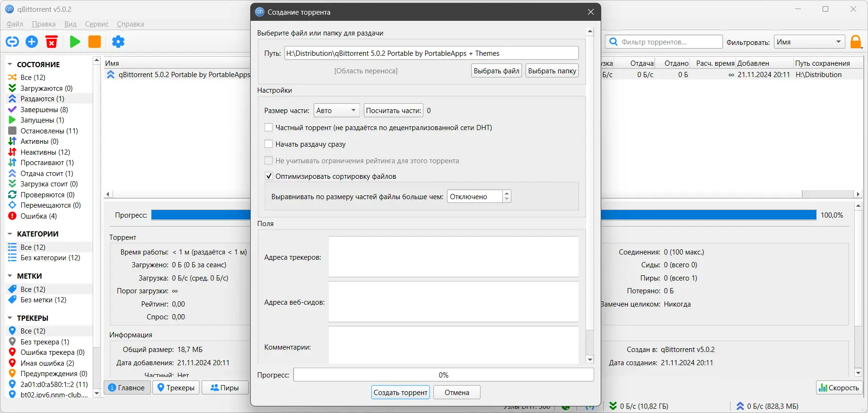Increase the file alignment threshold spinner
Screen dimensions: 868x413
point(507,193)
